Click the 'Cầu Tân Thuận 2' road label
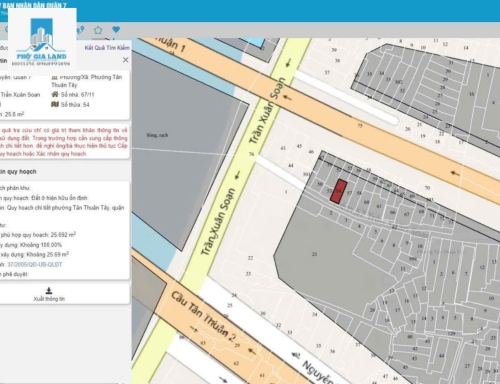500x384 pixels. click(204, 316)
